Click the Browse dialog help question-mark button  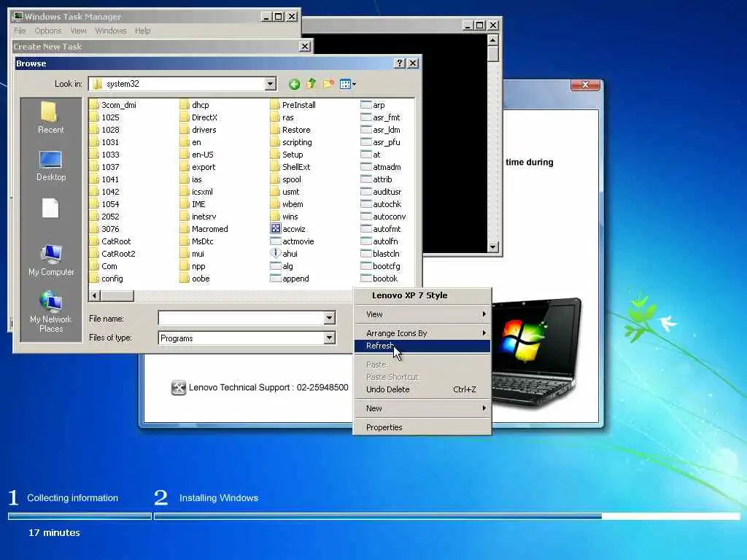400,63
